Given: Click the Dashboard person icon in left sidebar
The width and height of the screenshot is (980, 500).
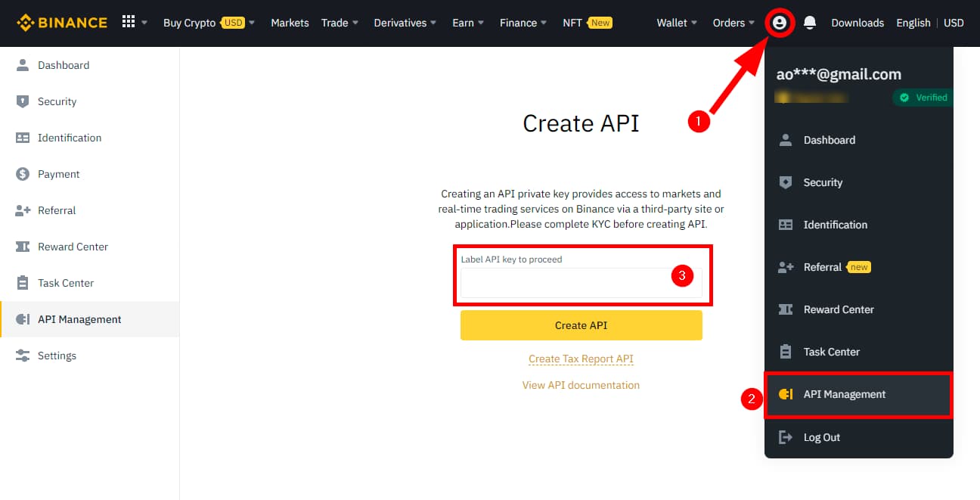Looking at the screenshot, I should (23, 65).
